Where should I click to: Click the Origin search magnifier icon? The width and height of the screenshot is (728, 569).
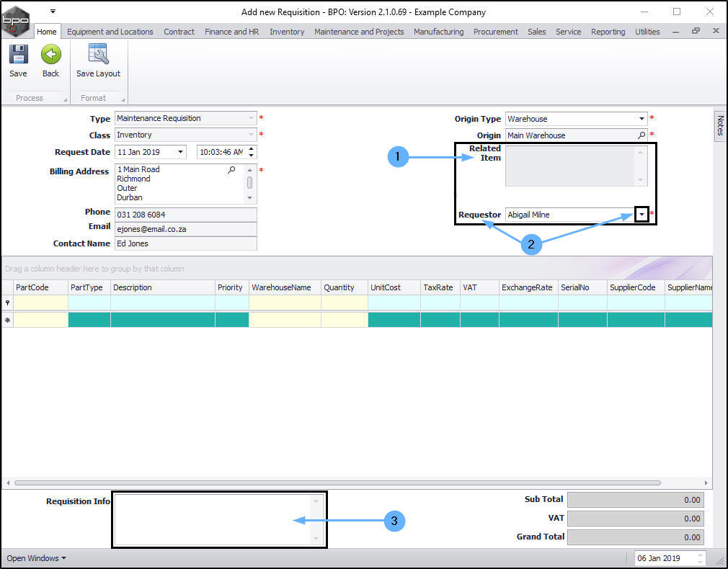click(x=642, y=135)
